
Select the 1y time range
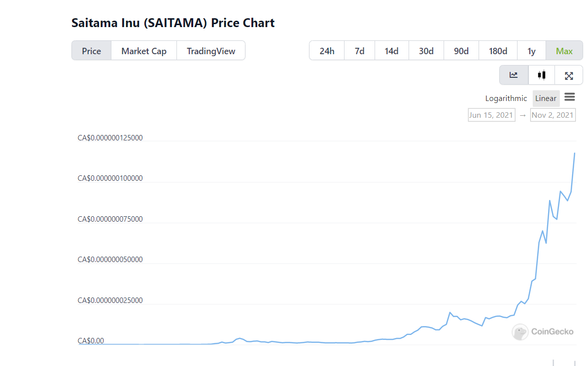coord(531,51)
